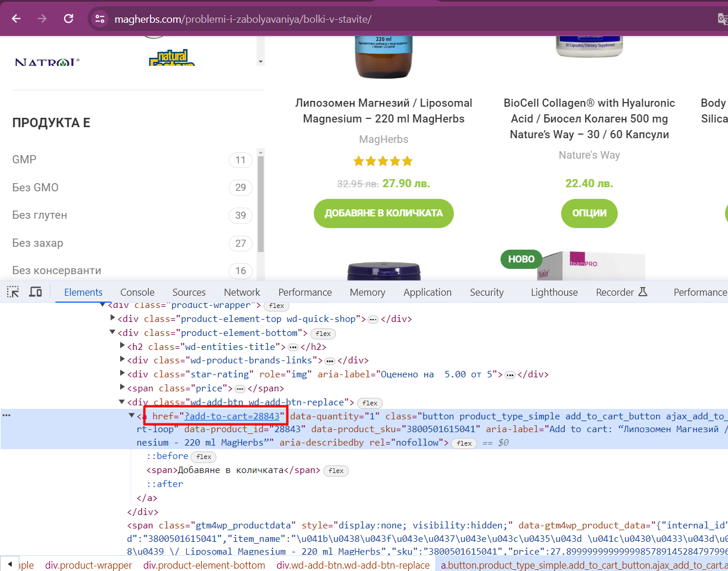The width and height of the screenshot is (728, 571).
Task: Click the green ОПЦИИ button
Action: tap(589, 213)
